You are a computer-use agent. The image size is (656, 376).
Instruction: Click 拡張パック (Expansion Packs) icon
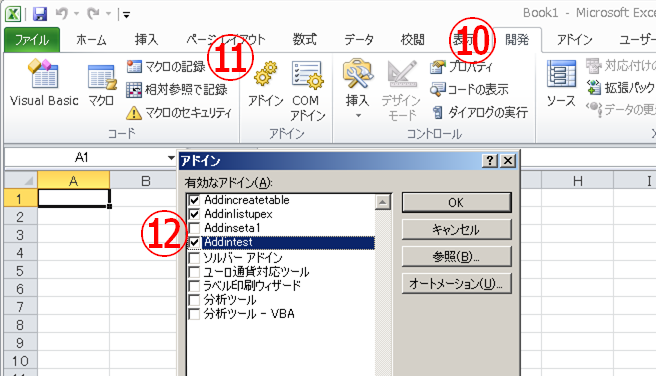point(593,87)
